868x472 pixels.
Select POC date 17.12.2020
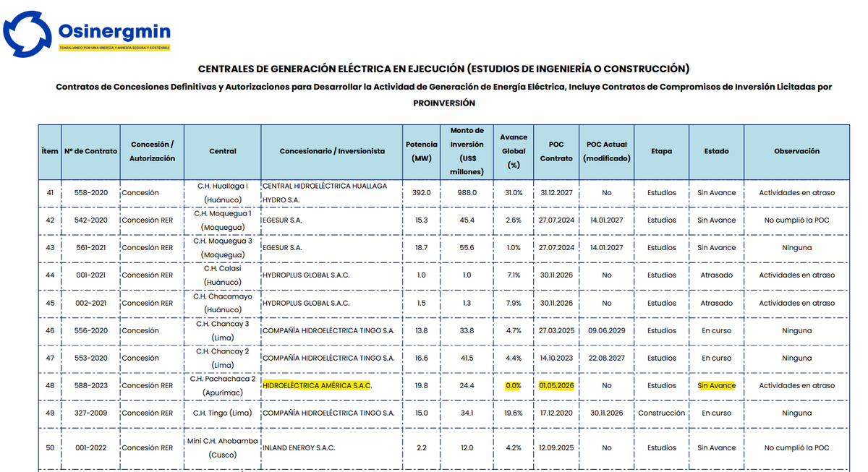coord(556,413)
